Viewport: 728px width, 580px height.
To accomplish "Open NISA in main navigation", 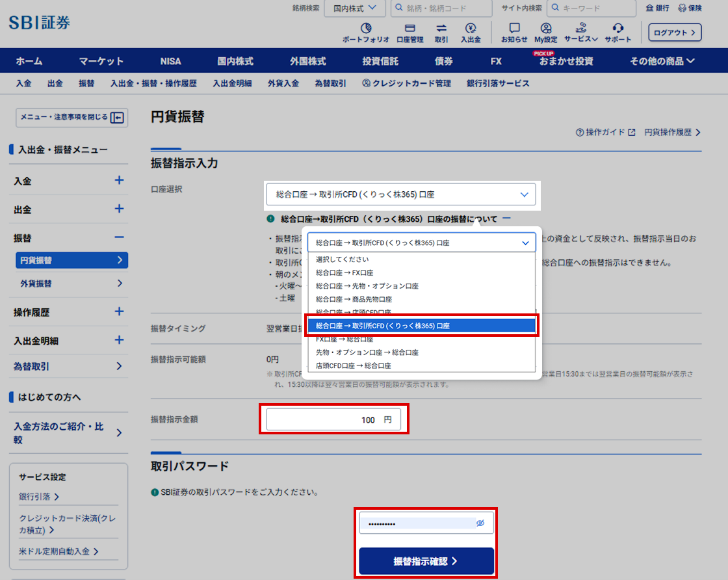I will [x=170, y=61].
